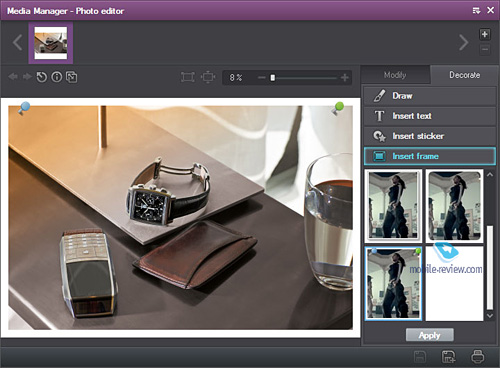The image size is (500, 368).
Task: Choose the first frame thumbnail with shadow border
Action: tap(393, 206)
